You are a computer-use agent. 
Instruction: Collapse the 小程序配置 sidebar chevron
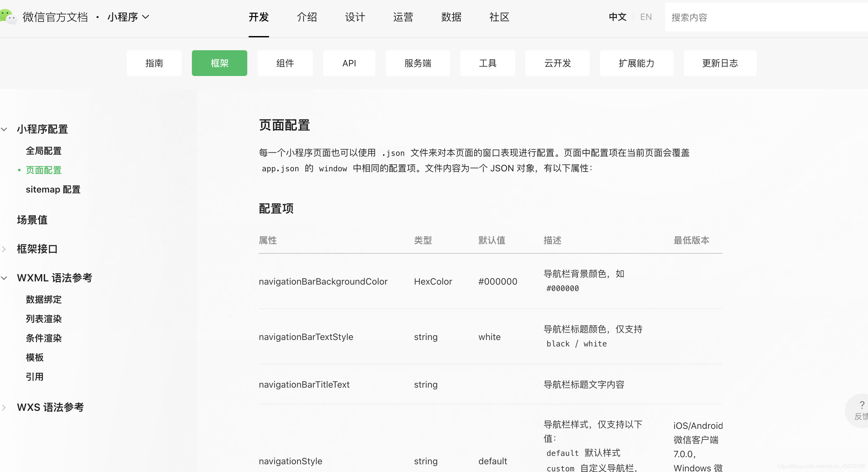coord(4,129)
